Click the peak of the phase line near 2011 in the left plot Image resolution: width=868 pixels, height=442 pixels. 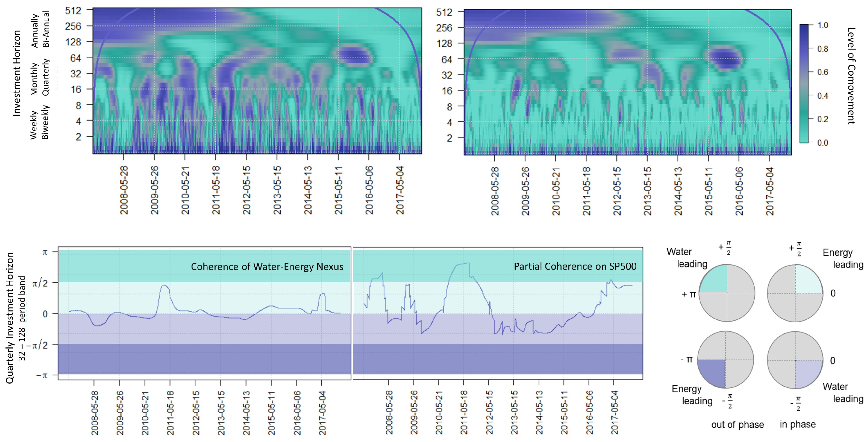pos(164,286)
